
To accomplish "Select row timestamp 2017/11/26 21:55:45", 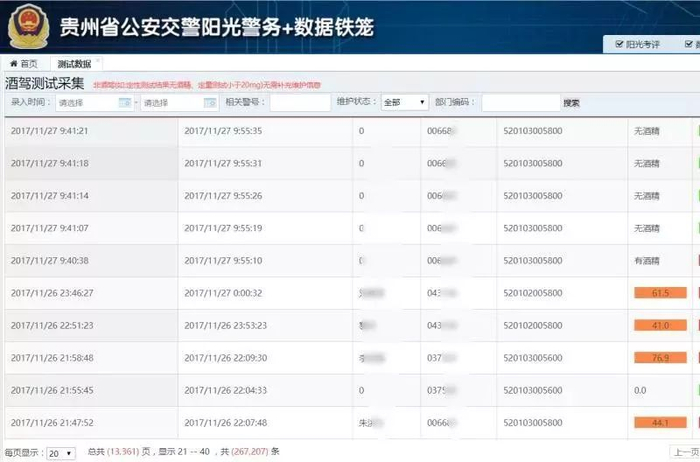I will pyautogui.click(x=52, y=390).
